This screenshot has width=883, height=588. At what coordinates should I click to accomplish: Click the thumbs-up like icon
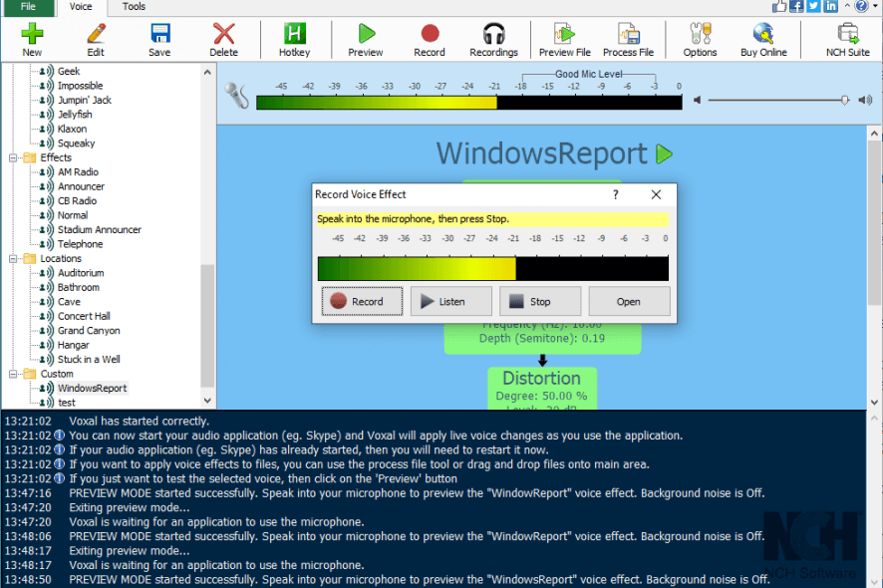pyautogui.click(x=779, y=6)
